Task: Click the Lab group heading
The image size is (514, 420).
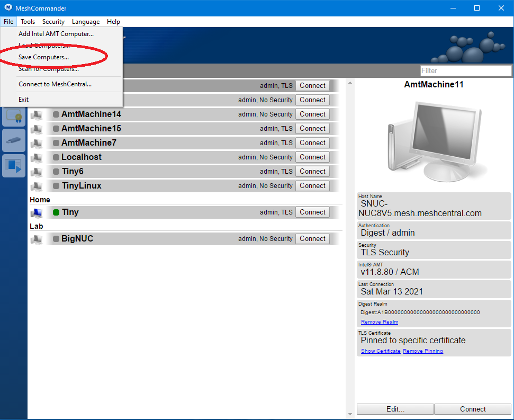Action: [37, 226]
